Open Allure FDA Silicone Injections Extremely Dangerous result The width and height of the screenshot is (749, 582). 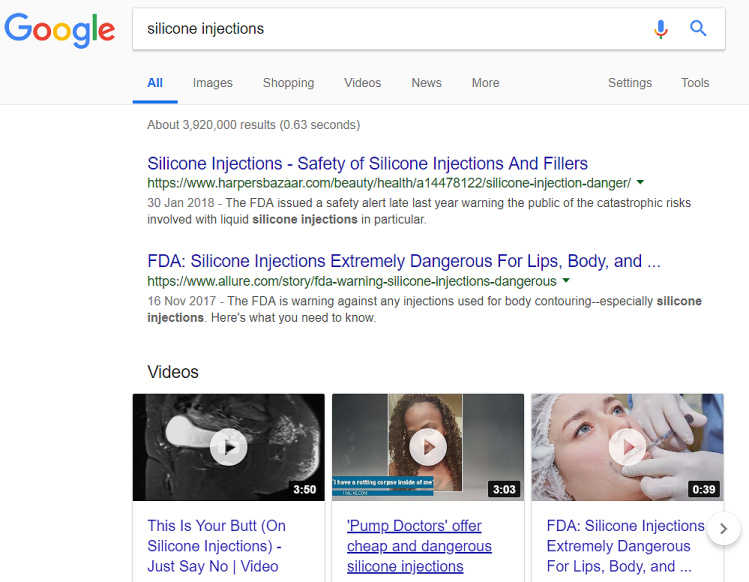pos(404,261)
